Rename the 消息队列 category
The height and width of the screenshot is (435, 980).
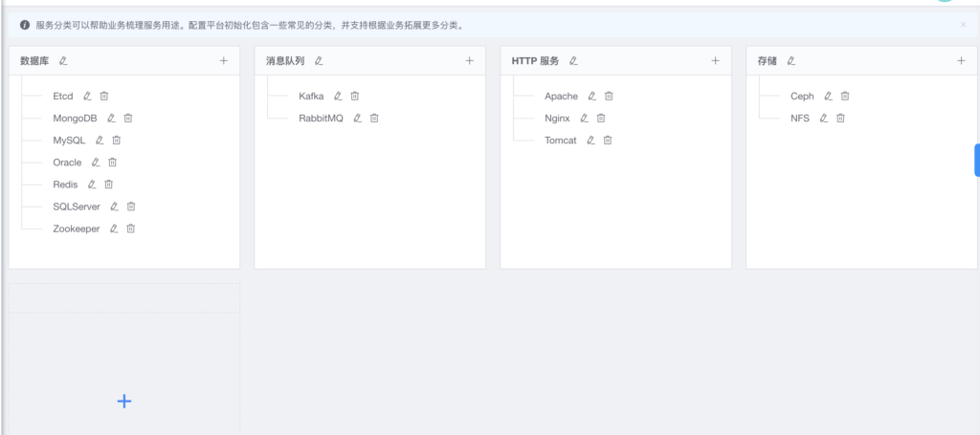point(319,61)
